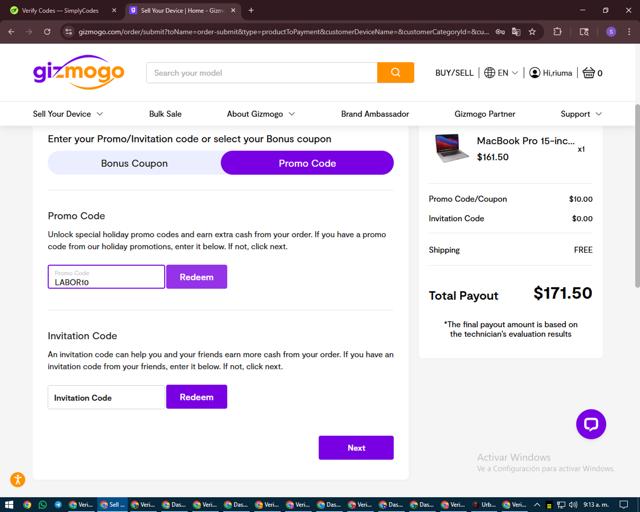
Task: Click the taskbar clock 9:13 a. m.
Action: click(596, 505)
